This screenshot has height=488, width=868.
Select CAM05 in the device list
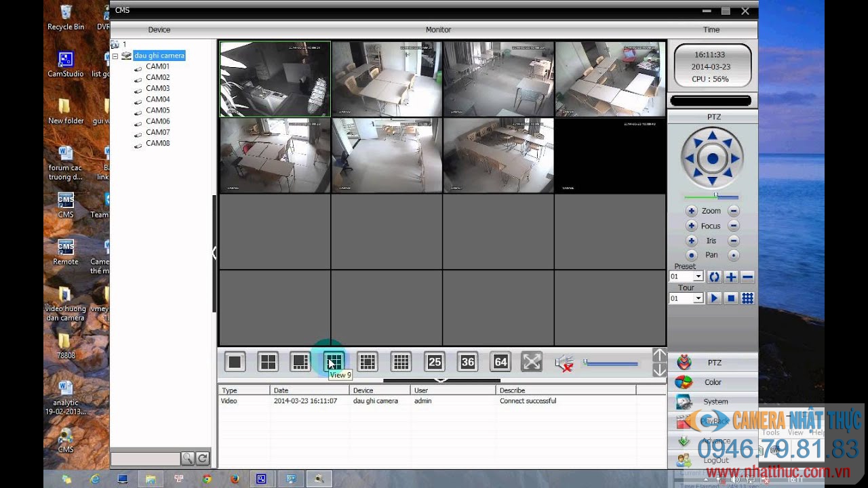point(157,110)
